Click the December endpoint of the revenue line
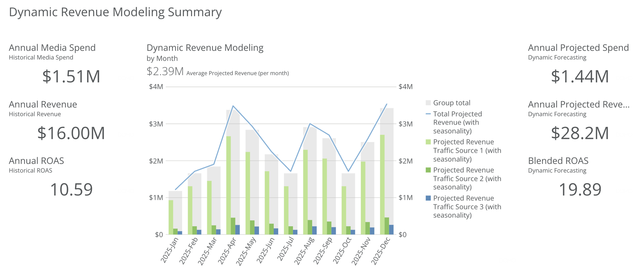Viewport: 644px width, 277px height. click(x=387, y=104)
